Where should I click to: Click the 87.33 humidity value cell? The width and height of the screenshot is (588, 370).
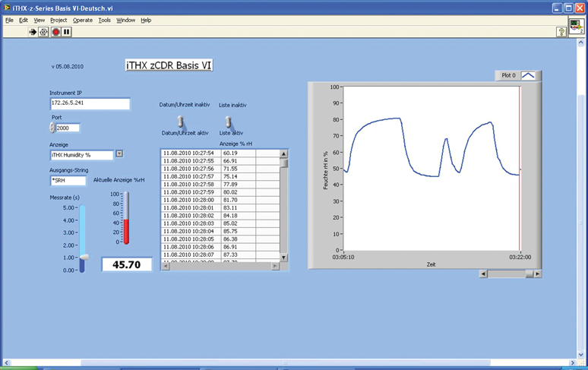pyautogui.click(x=239, y=255)
